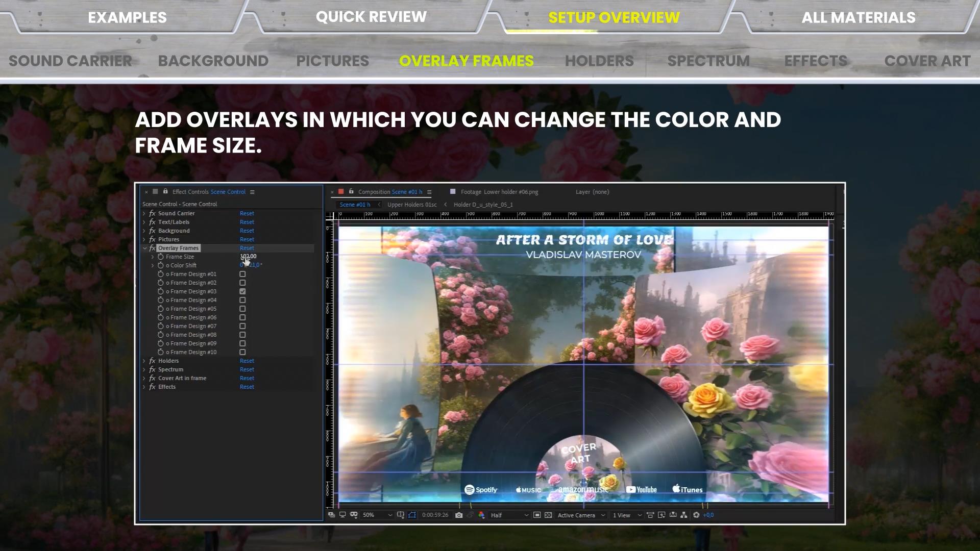Open the ALL MATERIALS tab

coord(859,17)
